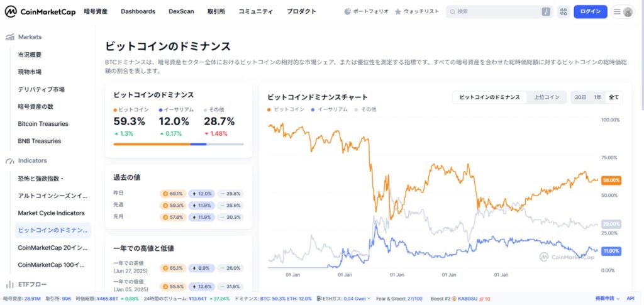The width and height of the screenshot is (644, 305).
Task: Click the dominance share progress bar
Action: (x=178, y=144)
